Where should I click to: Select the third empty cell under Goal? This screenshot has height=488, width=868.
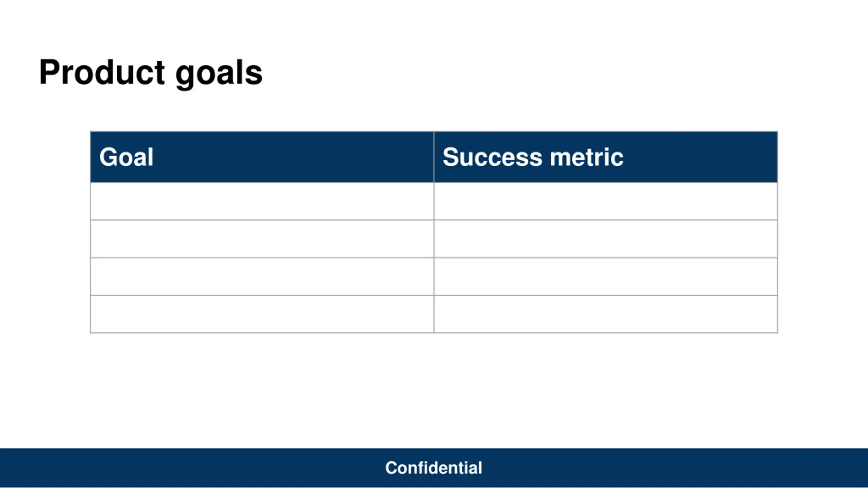pos(262,277)
